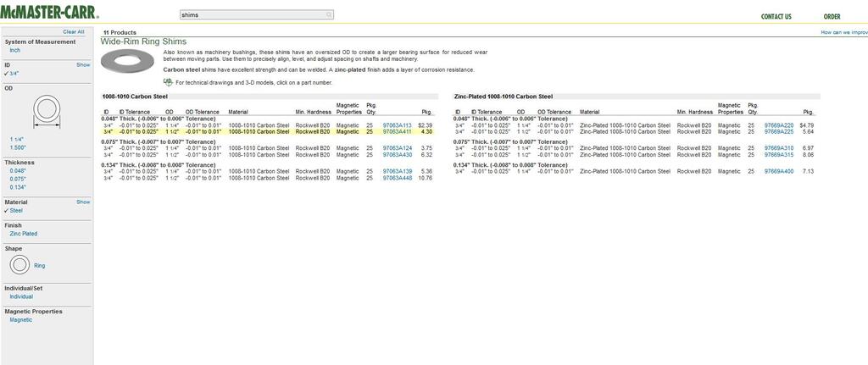Open the ORDER menu

[832, 17]
